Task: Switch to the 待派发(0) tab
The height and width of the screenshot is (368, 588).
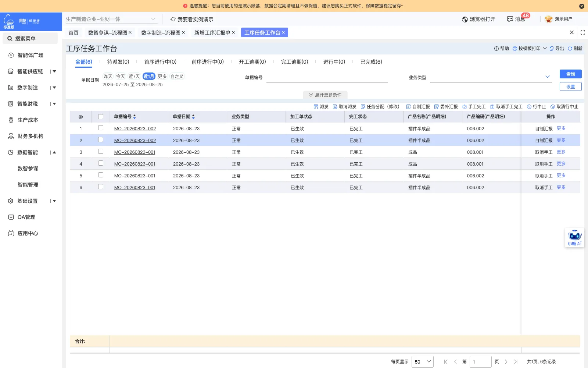Action: (118, 62)
